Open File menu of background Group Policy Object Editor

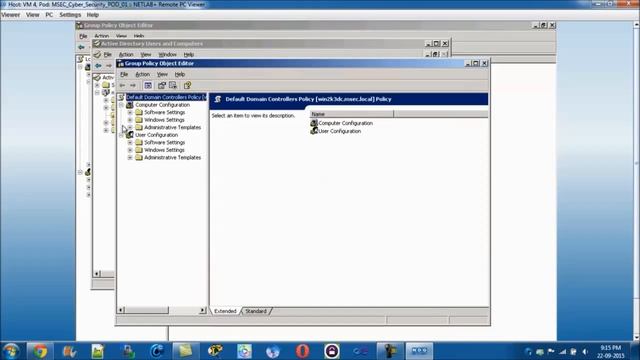[83, 36]
